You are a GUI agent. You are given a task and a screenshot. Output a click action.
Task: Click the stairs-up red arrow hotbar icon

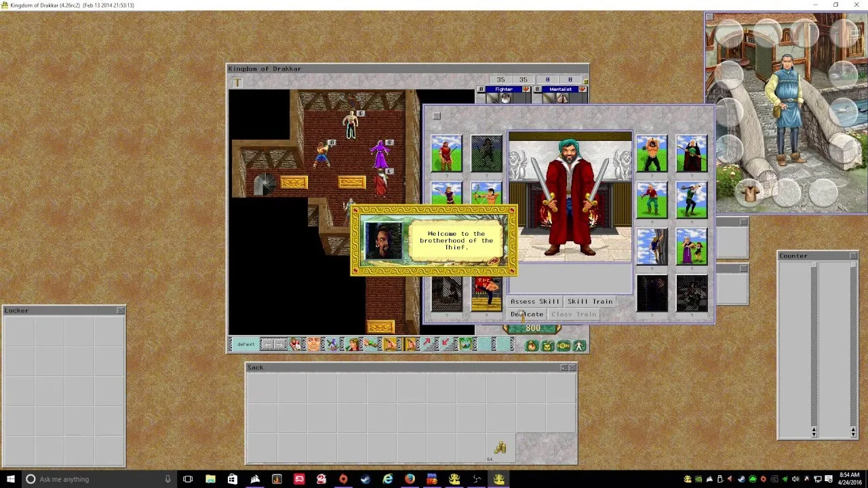[x=429, y=344]
